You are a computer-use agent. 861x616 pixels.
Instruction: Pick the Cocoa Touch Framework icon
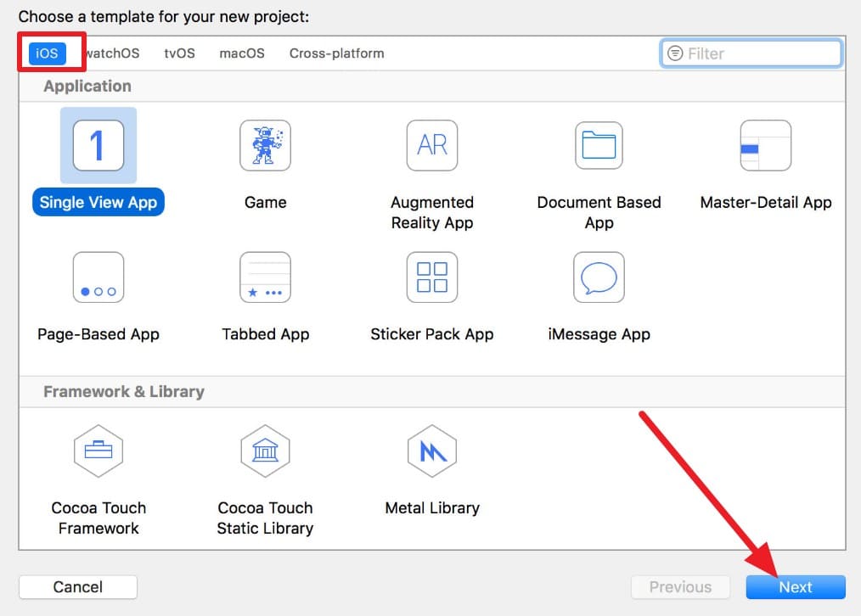(98, 451)
